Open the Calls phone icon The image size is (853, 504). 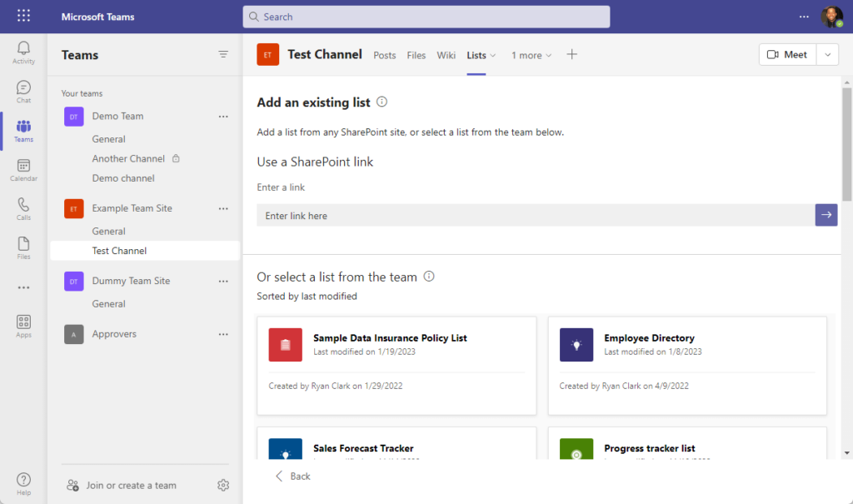click(23, 209)
